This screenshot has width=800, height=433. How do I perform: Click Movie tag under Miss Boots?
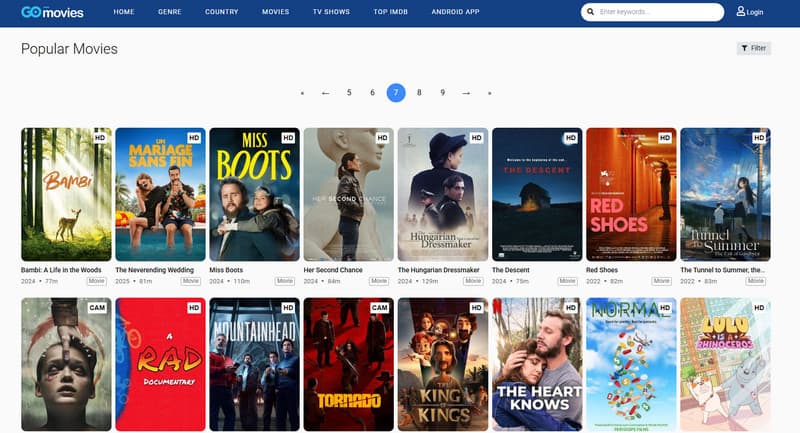tap(285, 281)
